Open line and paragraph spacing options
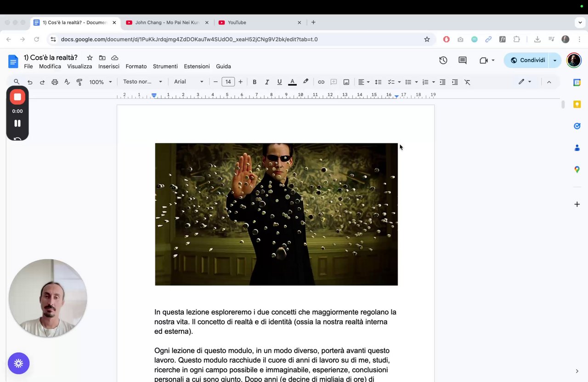588x382 pixels. [378, 82]
